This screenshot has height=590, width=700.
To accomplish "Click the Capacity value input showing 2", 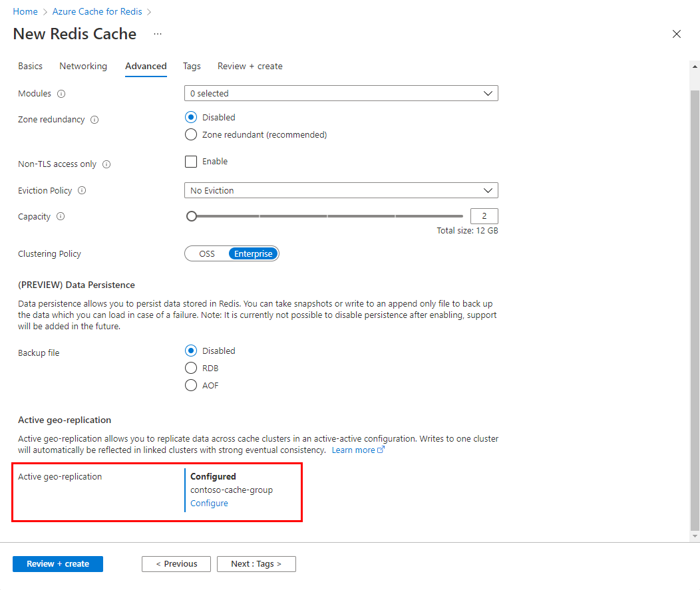I will (484, 216).
